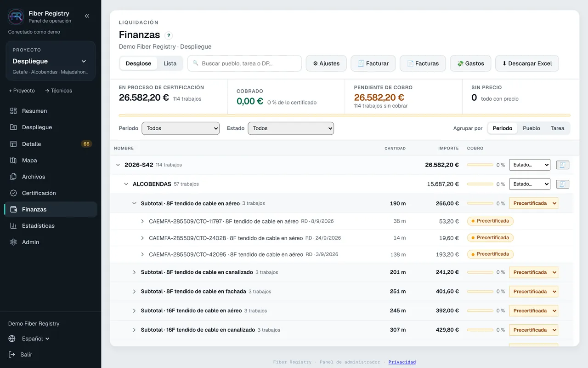The height and width of the screenshot is (368, 588).
Task: Go to Archivos in the sidebar
Action: 51,177
